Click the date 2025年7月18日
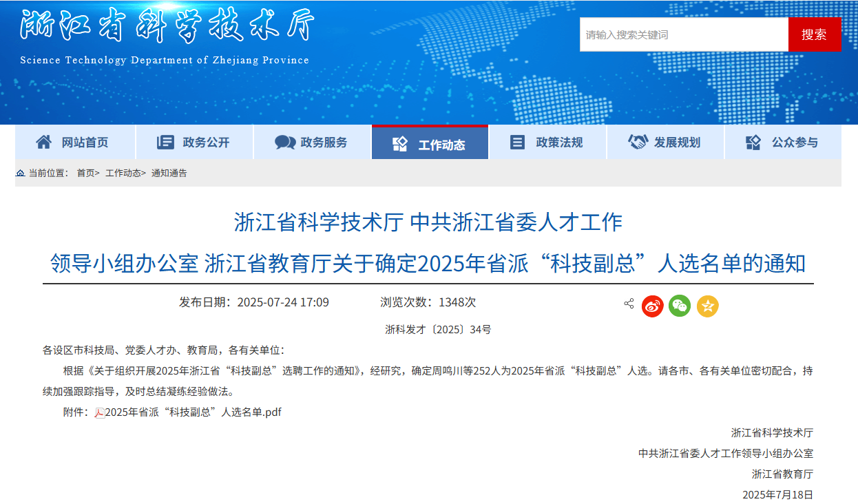Image resolution: width=858 pixels, height=504 pixels. 777,495
